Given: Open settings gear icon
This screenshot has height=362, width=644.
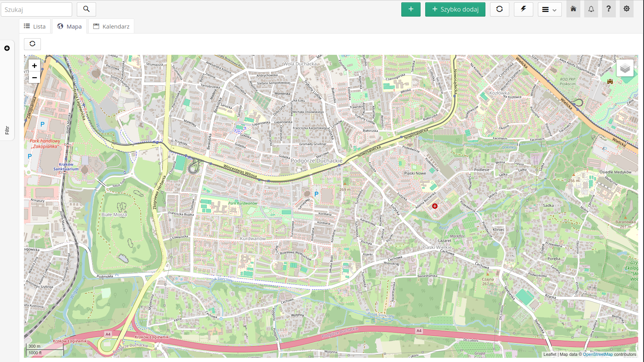Looking at the screenshot, I should [x=626, y=9].
